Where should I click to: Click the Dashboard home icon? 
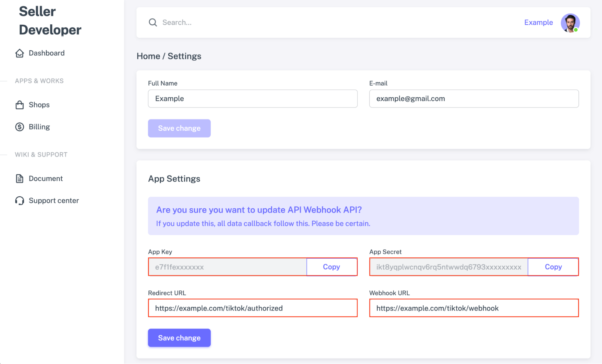pos(19,53)
